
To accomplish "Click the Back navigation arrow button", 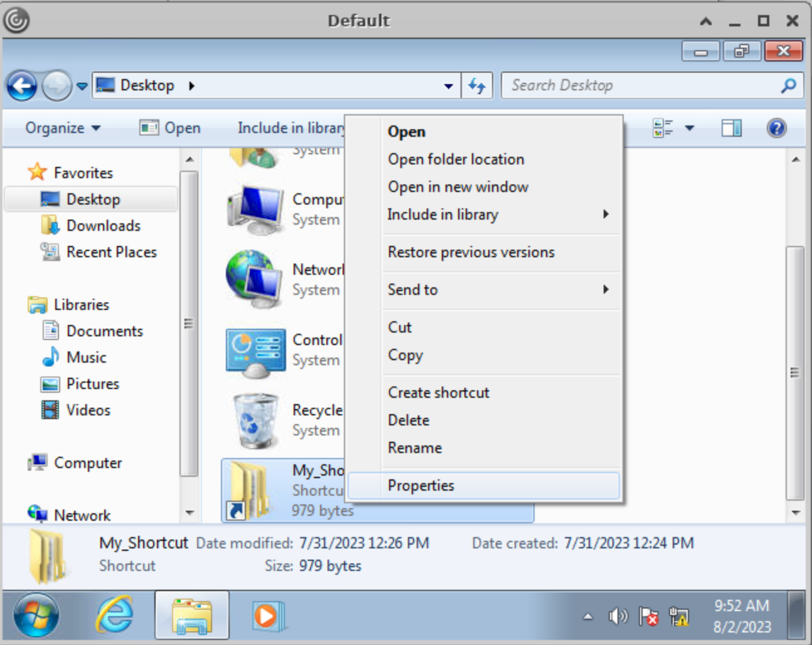I will click(x=22, y=86).
